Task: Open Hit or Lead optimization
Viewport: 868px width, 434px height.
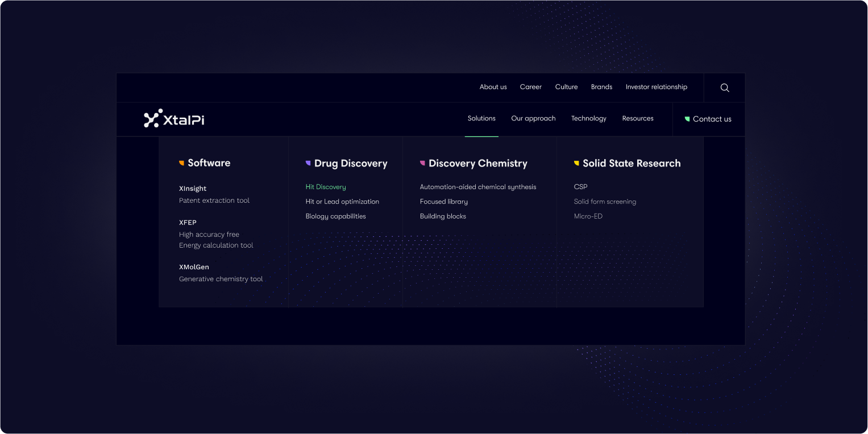Action: [x=342, y=202]
